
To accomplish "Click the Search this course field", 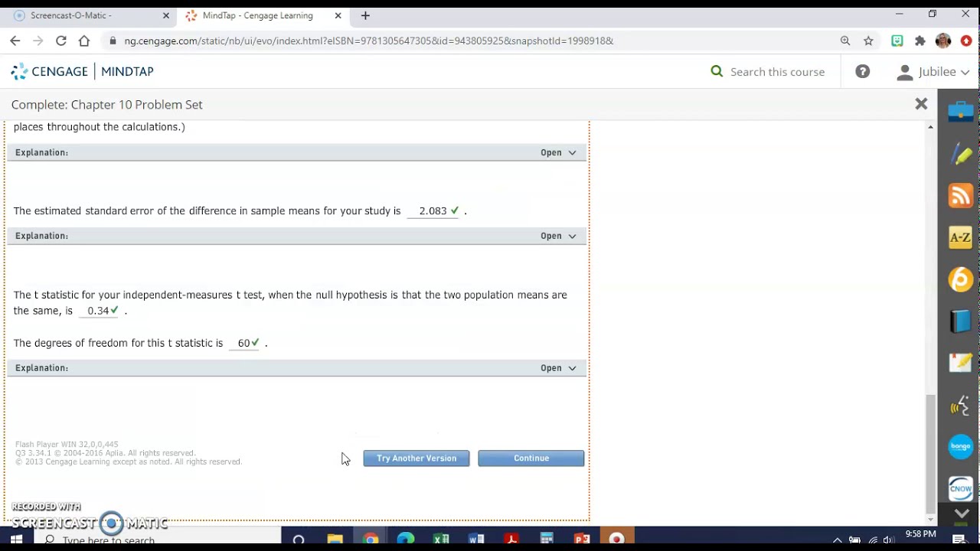I will tap(777, 71).
